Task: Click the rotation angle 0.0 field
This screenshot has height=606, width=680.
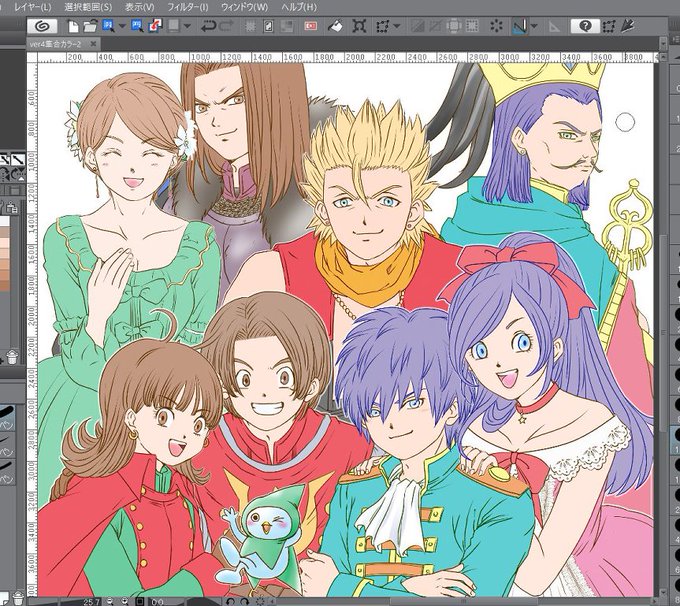Action: [158, 602]
